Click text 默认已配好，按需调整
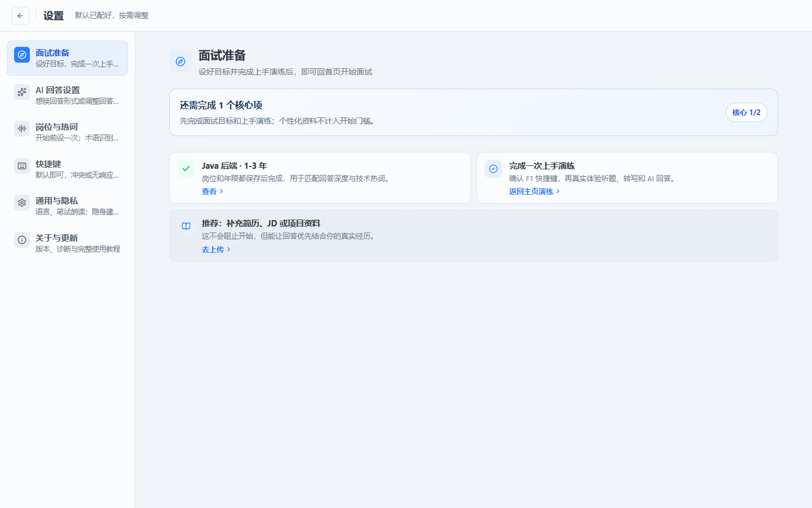The height and width of the screenshot is (508, 812). click(112, 15)
